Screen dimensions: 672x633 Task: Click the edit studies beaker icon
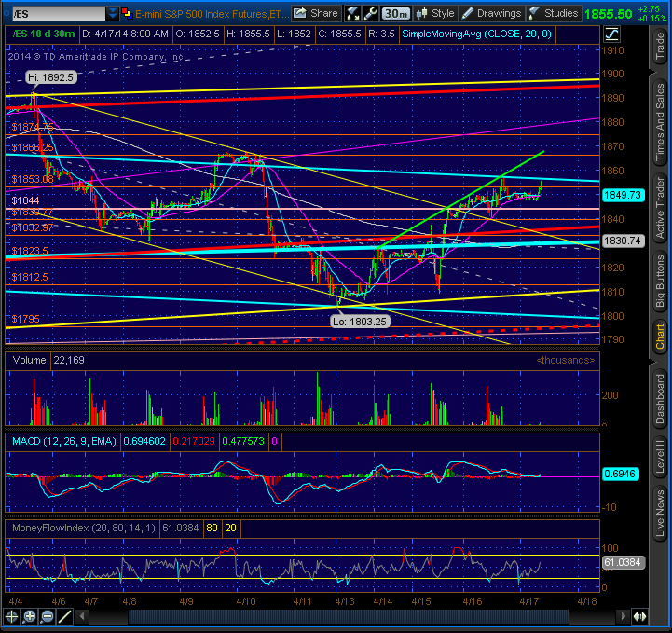352,14
